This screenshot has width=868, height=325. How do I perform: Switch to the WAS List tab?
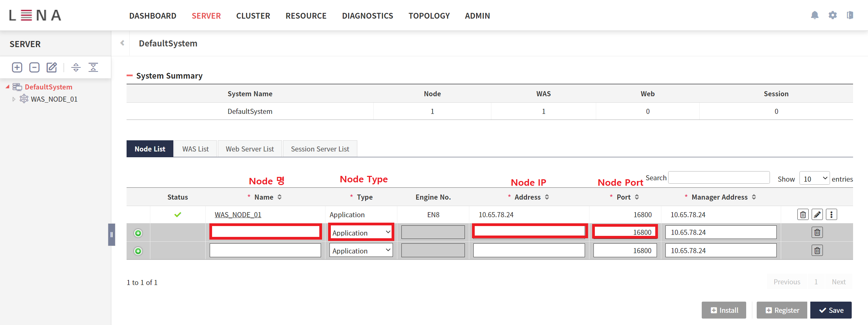[195, 148]
